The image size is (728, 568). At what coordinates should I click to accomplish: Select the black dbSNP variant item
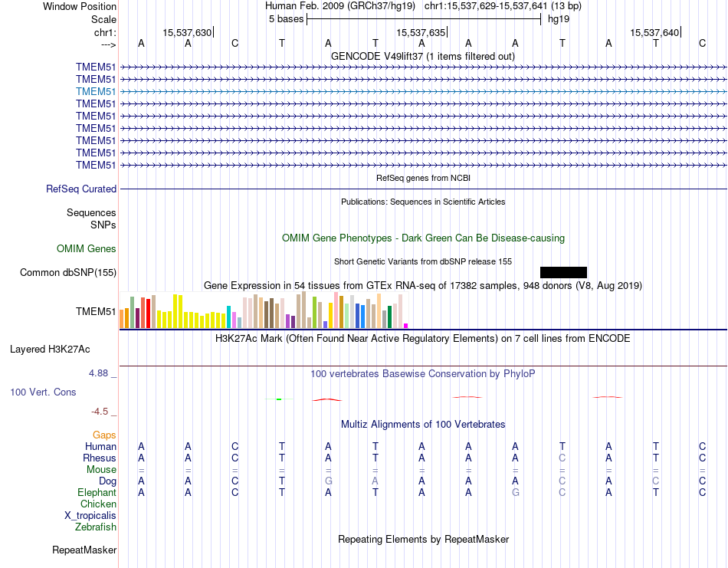564,273
